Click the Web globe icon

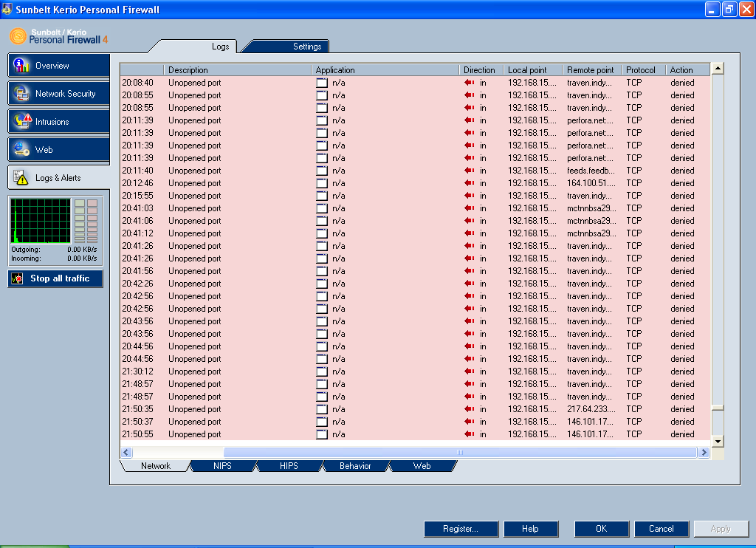click(x=22, y=150)
